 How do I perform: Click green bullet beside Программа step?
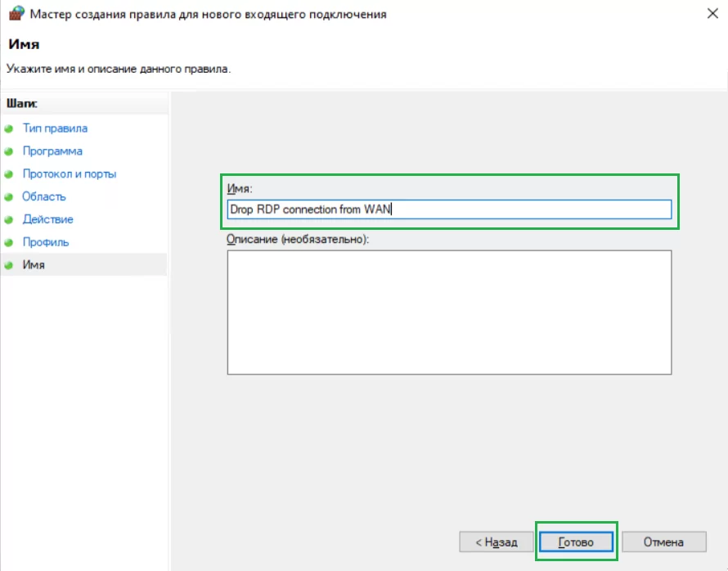pos(9,151)
